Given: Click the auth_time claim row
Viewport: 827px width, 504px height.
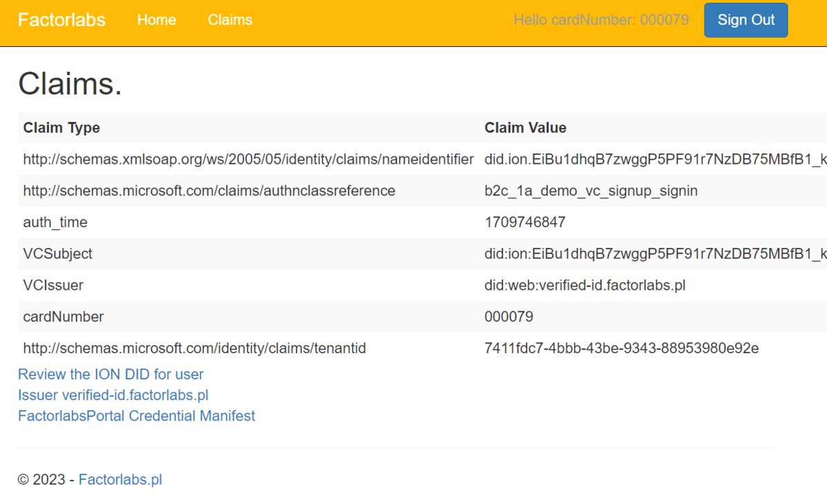Looking at the screenshot, I should pos(55,222).
